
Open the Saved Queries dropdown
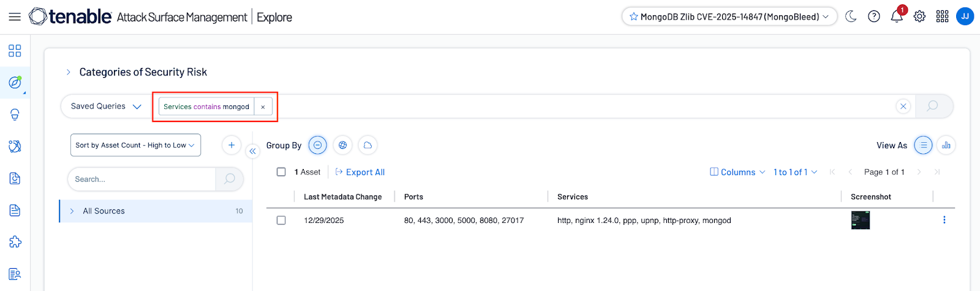pos(106,106)
